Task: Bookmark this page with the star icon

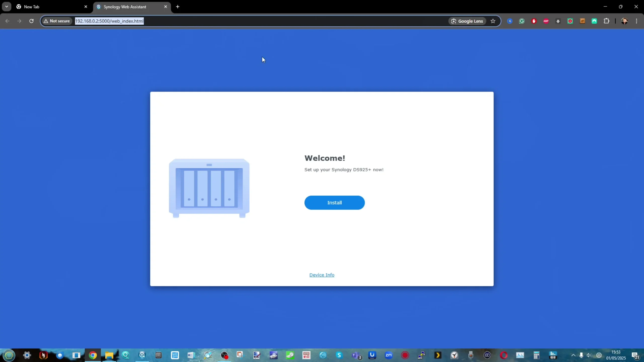Action: [x=493, y=21]
